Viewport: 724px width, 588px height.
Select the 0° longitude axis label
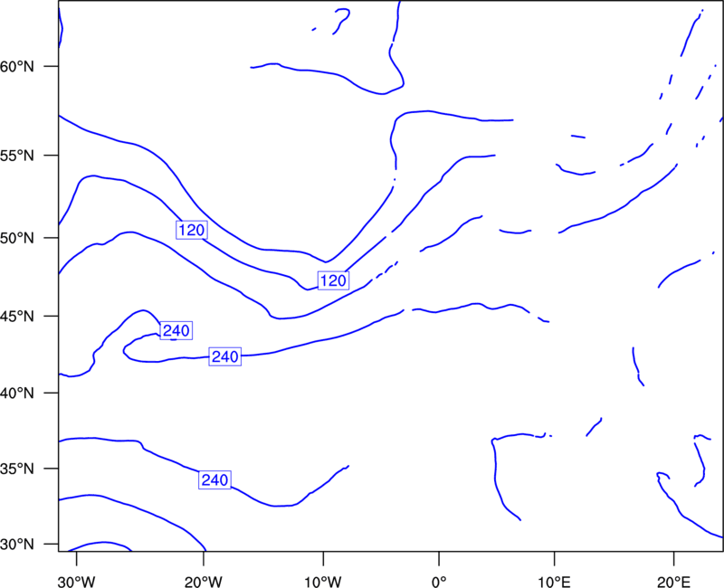click(439, 582)
